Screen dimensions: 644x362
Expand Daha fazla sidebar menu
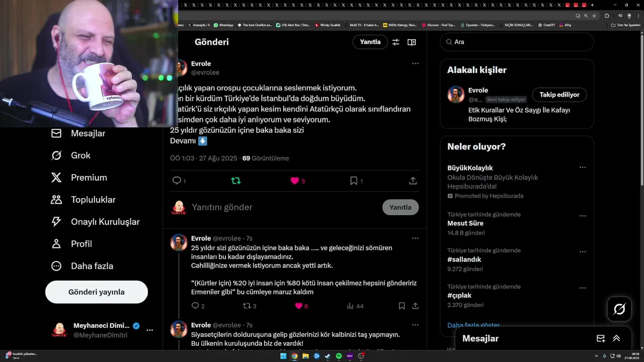click(x=82, y=266)
